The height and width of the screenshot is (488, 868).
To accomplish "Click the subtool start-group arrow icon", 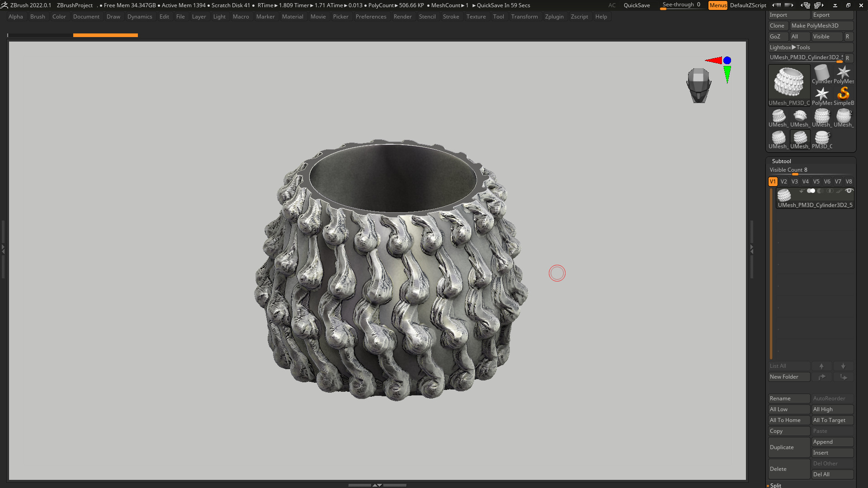I will (x=802, y=191).
